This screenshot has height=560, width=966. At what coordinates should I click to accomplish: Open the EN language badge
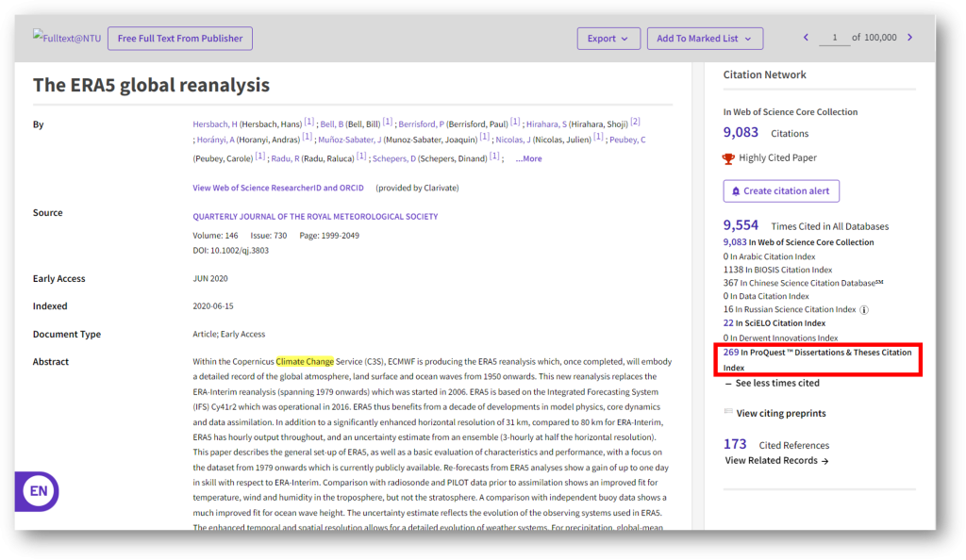click(x=37, y=491)
